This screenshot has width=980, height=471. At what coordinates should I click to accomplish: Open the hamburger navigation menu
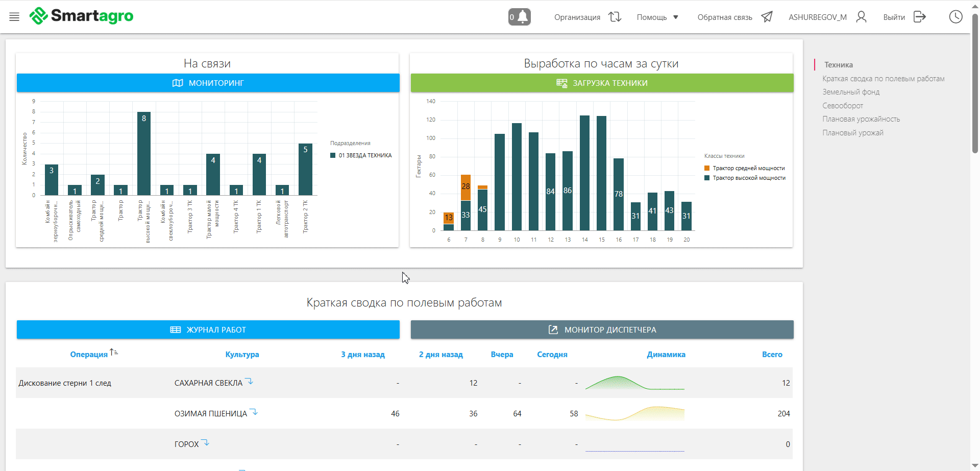[x=14, y=17]
